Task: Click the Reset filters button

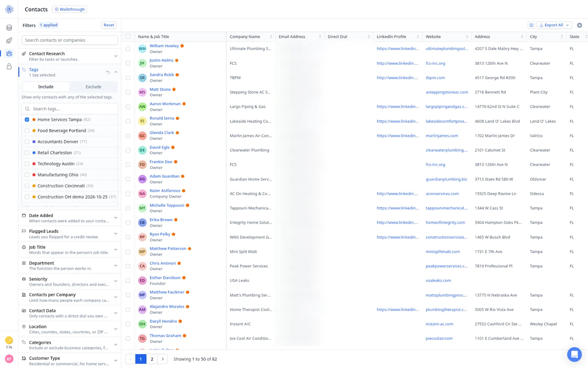Action: 109,25
